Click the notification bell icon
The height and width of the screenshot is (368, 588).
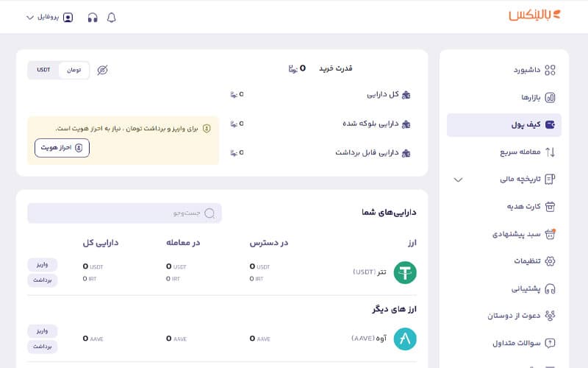pyautogui.click(x=112, y=17)
